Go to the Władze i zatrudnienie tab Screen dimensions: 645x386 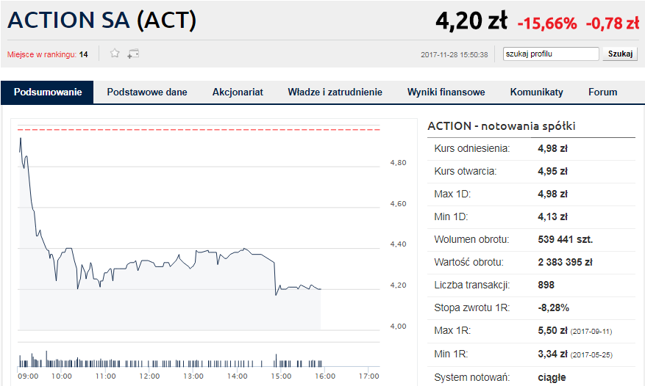[x=335, y=92]
